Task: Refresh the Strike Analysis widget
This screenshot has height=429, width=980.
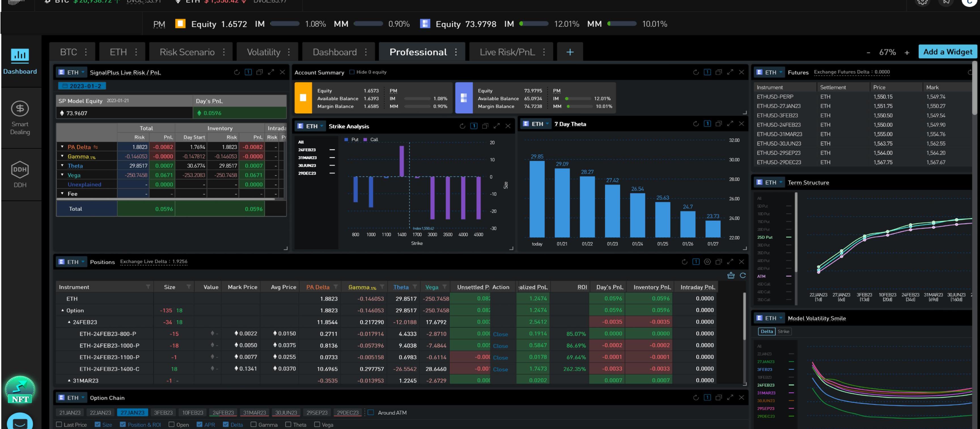Action: (462, 126)
